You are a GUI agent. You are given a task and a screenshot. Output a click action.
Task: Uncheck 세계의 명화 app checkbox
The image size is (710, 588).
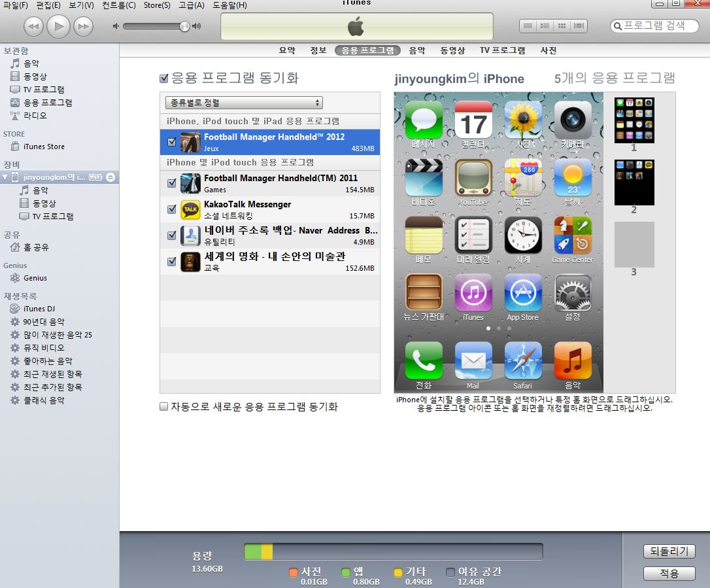171,262
